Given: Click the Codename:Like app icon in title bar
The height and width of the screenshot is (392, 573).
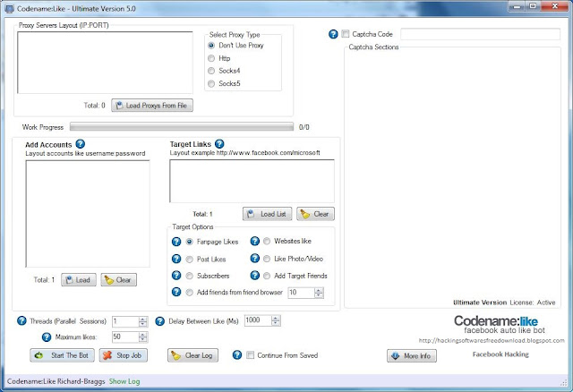Looking at the screenshot, I should [x=9, y=9].
